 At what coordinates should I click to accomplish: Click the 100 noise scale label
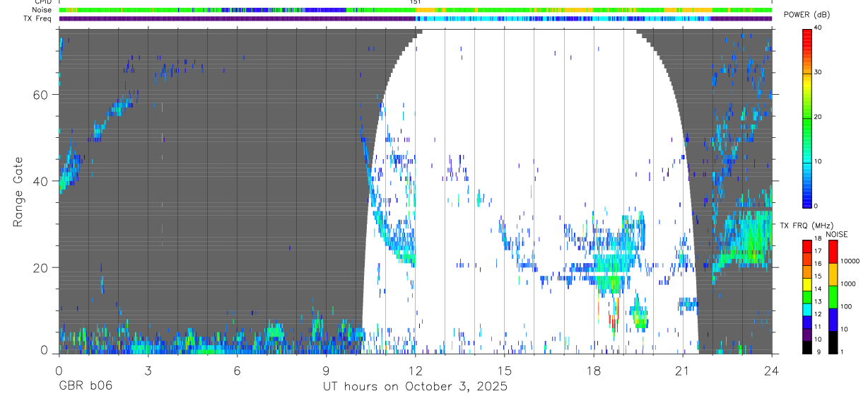(846, 307)
